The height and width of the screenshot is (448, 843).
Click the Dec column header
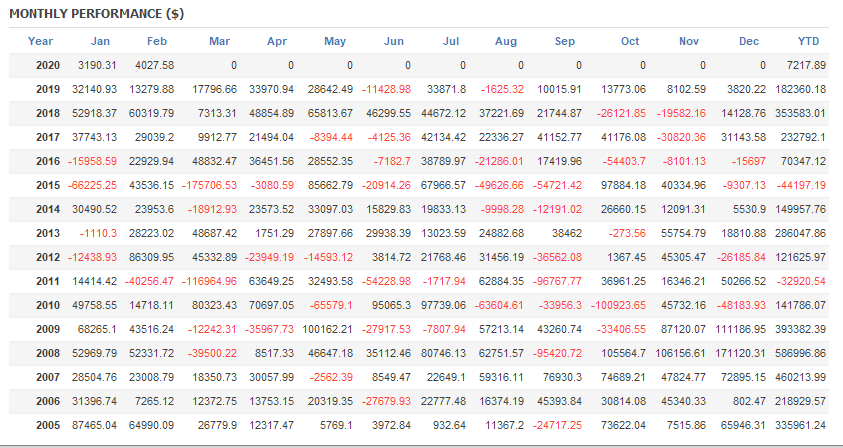[748, 41]
